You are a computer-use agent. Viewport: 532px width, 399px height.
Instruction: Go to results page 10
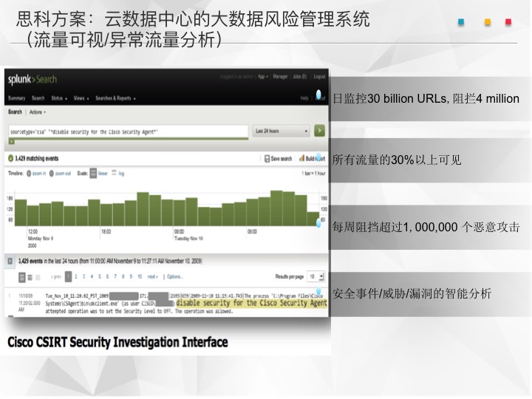click(x=140, y=277)
